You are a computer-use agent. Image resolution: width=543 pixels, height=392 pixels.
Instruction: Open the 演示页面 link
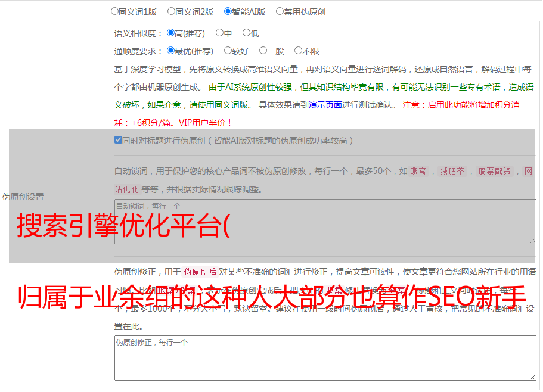tap(325, 105)
